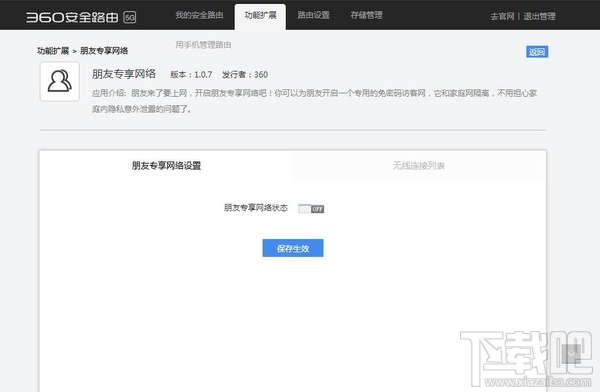Screen dimensions: 600x392
Task: Open the 路由设置 tab
Action: point(313,15)
